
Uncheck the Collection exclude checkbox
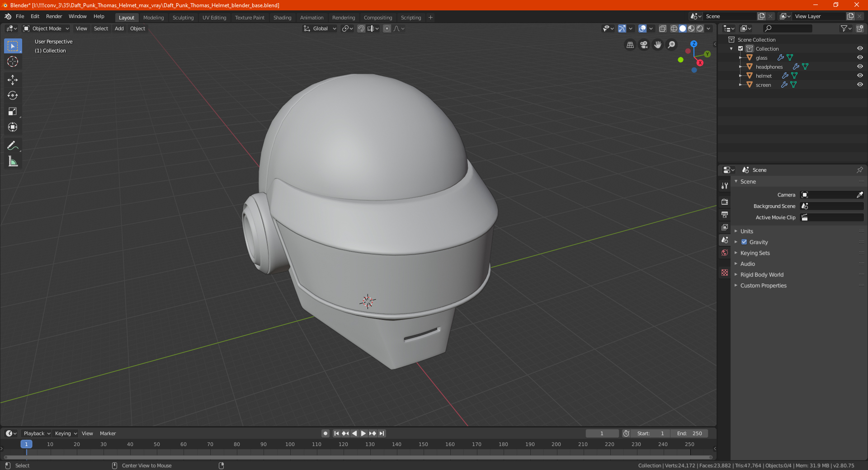(741, 48)
